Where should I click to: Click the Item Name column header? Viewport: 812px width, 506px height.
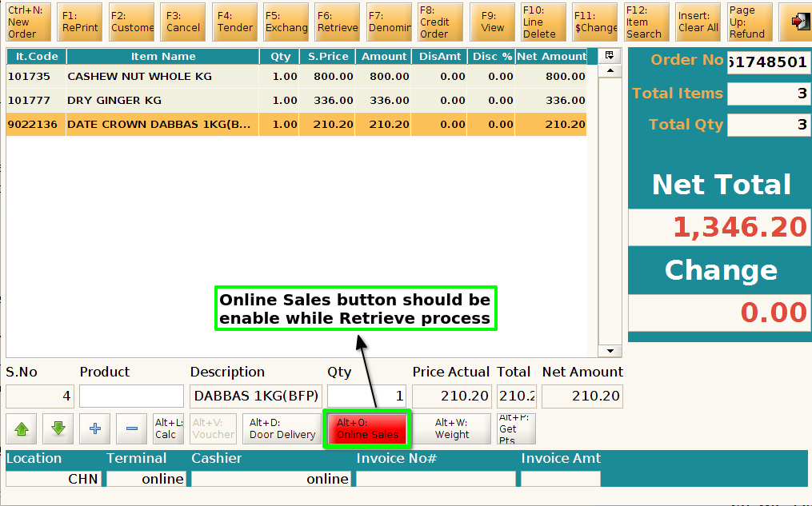coord(162,57)
